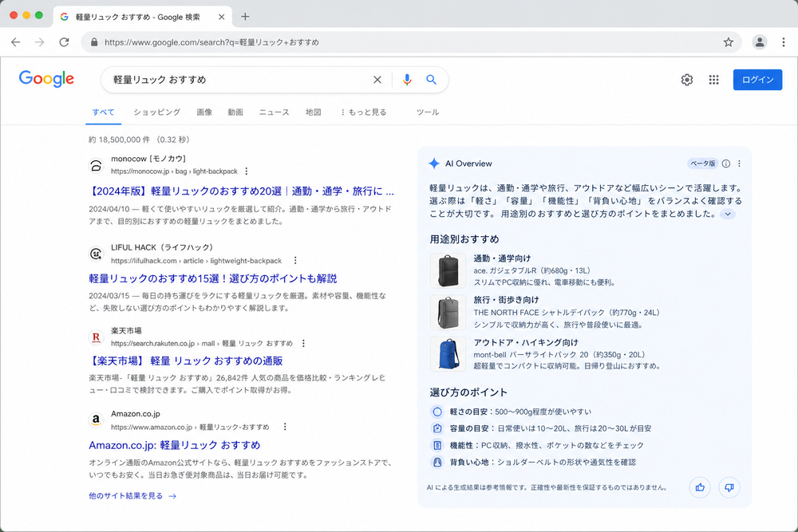Switch to the 画像 tab
Image resolution: width=798 pixels, height=532 pixels.
point(204,112)
